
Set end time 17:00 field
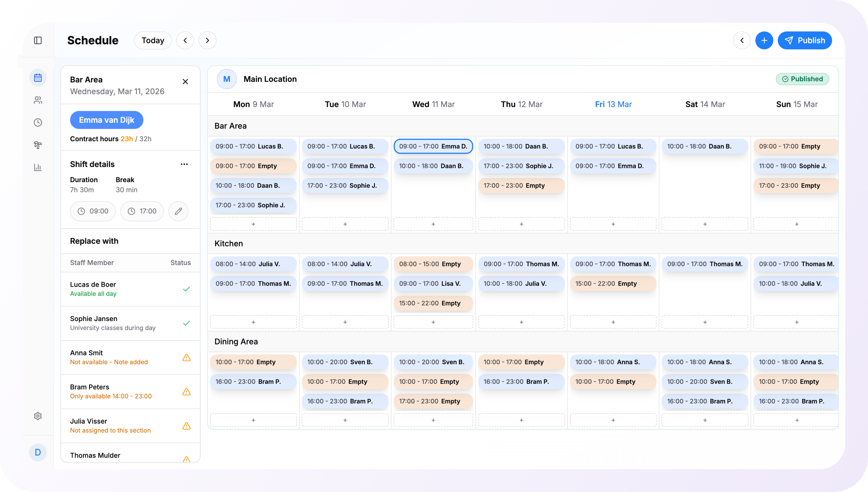(142, 211)
